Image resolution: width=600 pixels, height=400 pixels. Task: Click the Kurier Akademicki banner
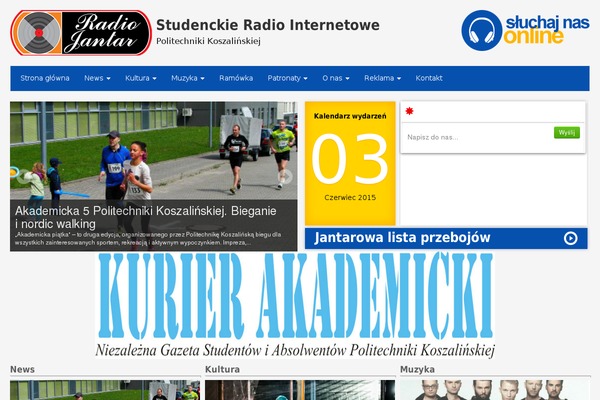click(295, 305)
